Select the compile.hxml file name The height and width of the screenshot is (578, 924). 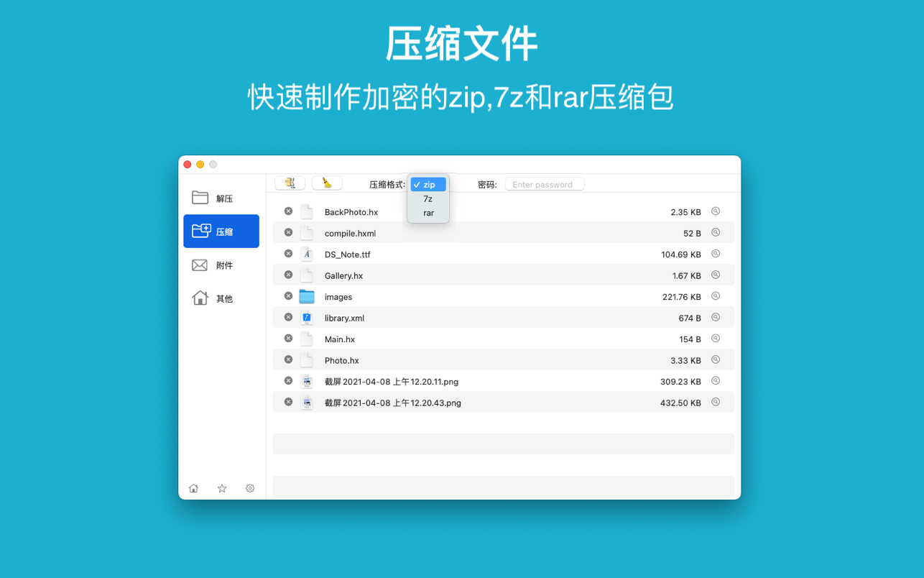coord(350,233)
